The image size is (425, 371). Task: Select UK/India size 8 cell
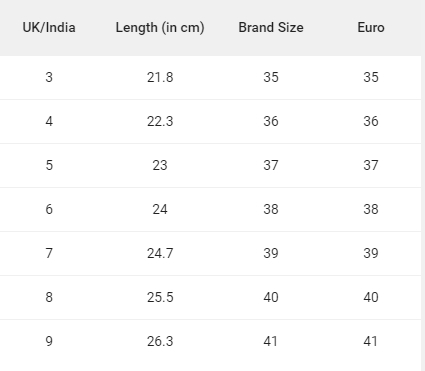[49, 297]
